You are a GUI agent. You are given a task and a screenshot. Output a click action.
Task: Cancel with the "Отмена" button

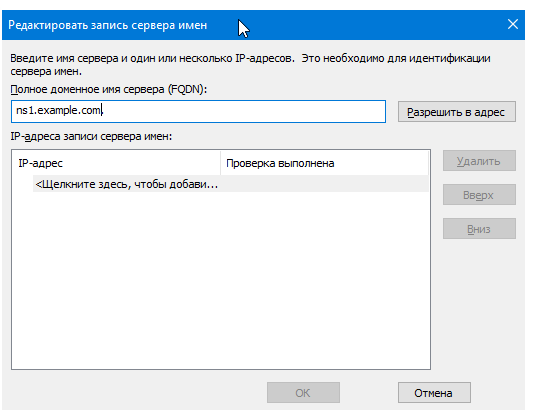click(434, 393)
